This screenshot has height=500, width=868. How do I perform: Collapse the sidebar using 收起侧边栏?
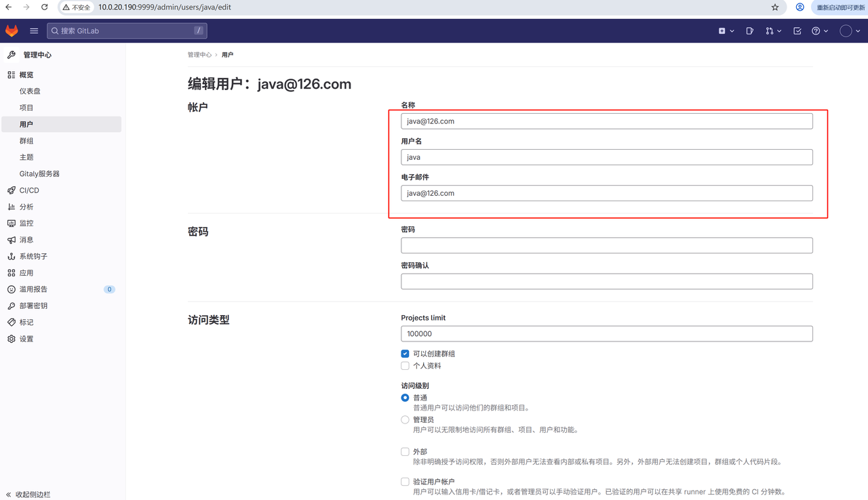pos(32,494)
